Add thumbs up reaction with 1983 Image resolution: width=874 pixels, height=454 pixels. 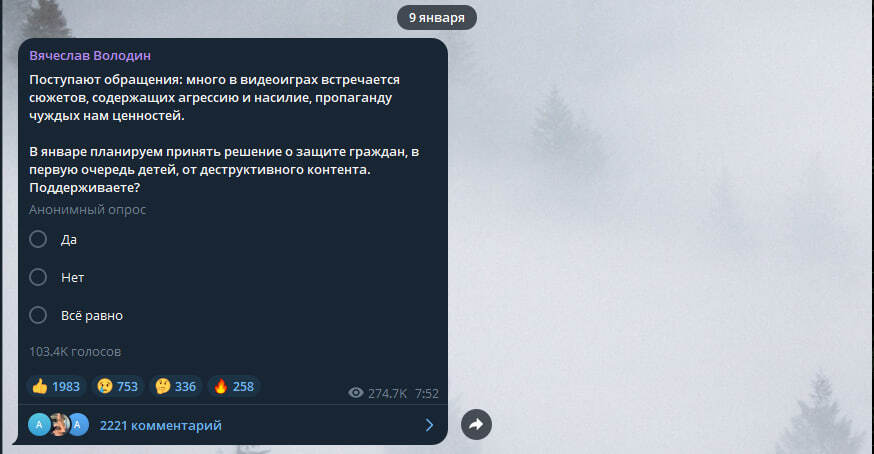click(56, 387)
